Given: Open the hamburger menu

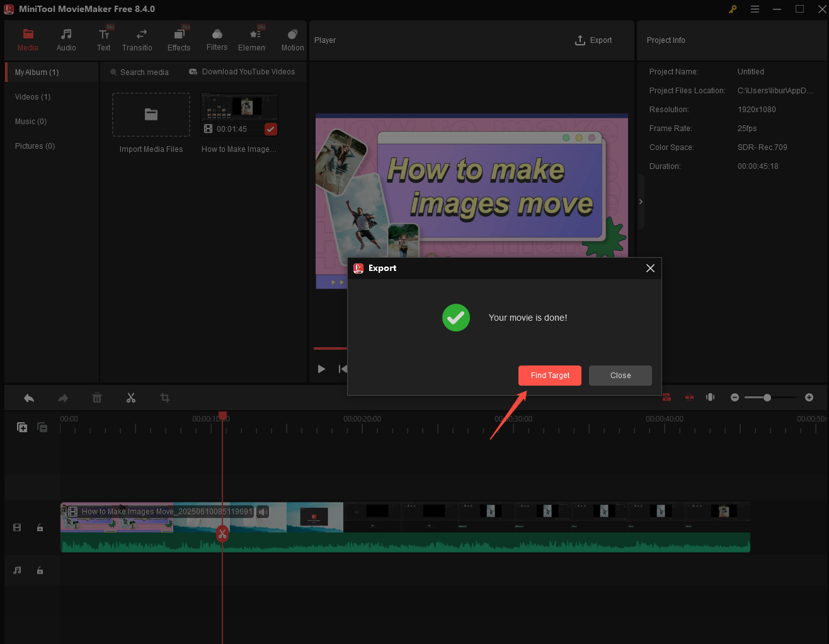Looking at the screenshot, I should (755, 9).
